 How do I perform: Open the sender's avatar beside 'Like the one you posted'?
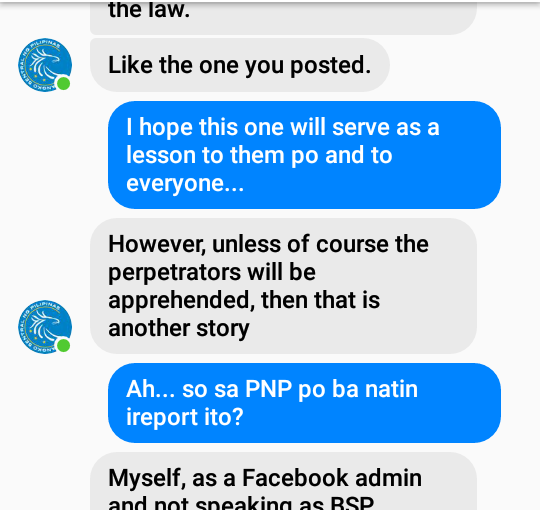(45, 65)
